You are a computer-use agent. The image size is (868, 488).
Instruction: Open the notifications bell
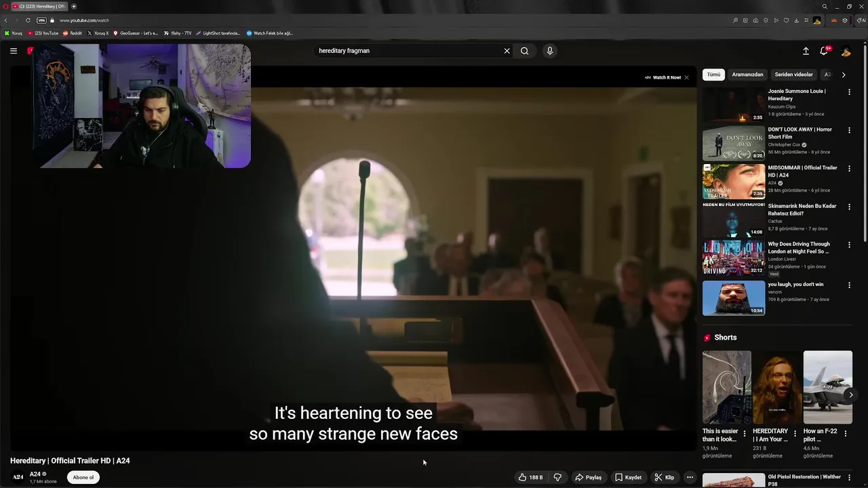coord(825,51)
